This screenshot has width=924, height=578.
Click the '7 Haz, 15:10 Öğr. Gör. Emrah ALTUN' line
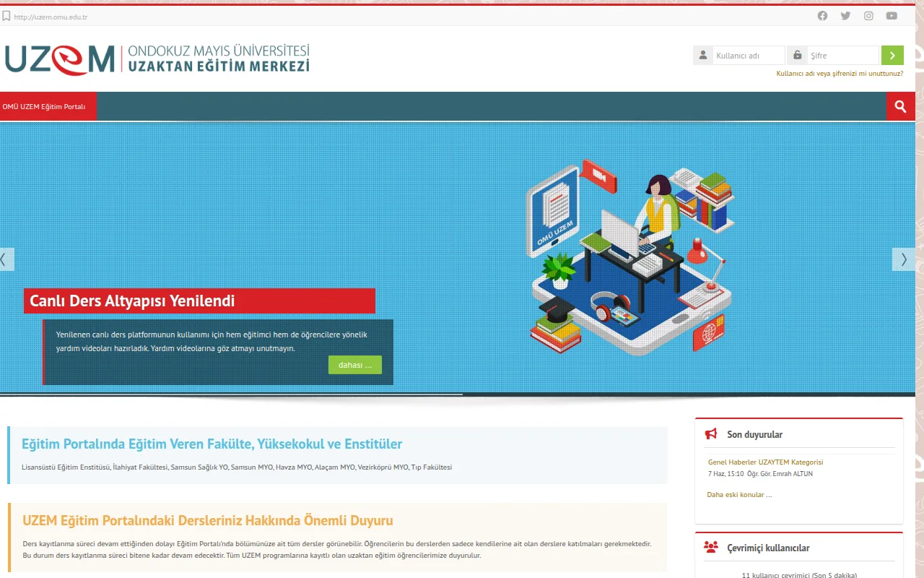pyautogui.click(x=760, y=474)
